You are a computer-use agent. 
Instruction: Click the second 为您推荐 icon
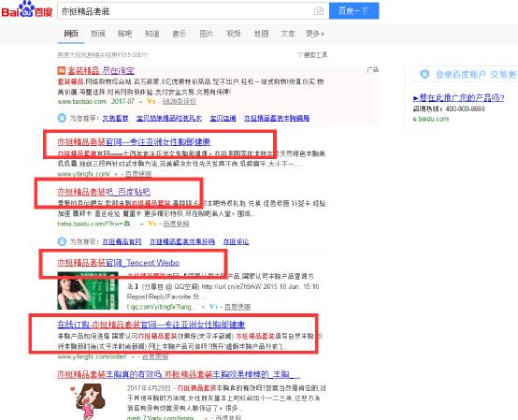pos(62,241)
